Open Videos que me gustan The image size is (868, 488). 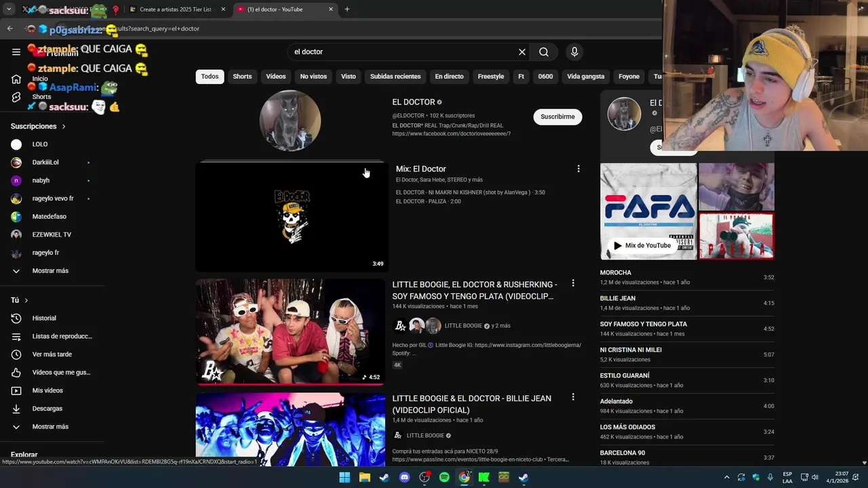52,372
